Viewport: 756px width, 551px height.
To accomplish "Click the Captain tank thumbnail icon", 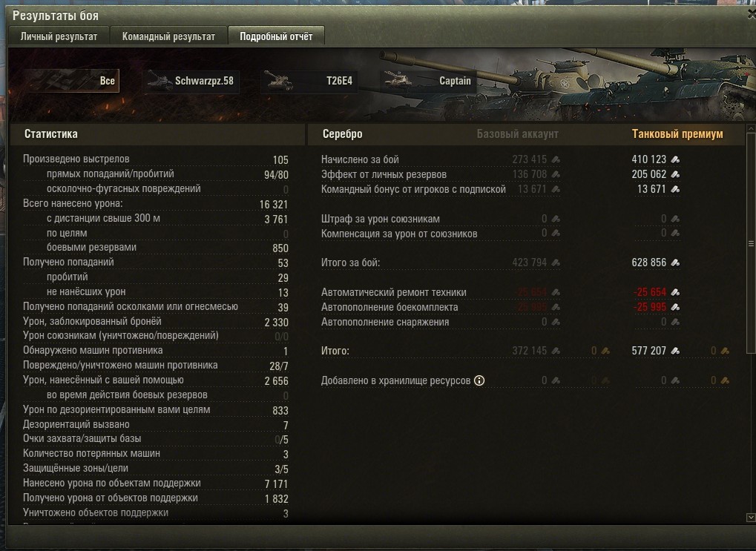I will [397, 79].
